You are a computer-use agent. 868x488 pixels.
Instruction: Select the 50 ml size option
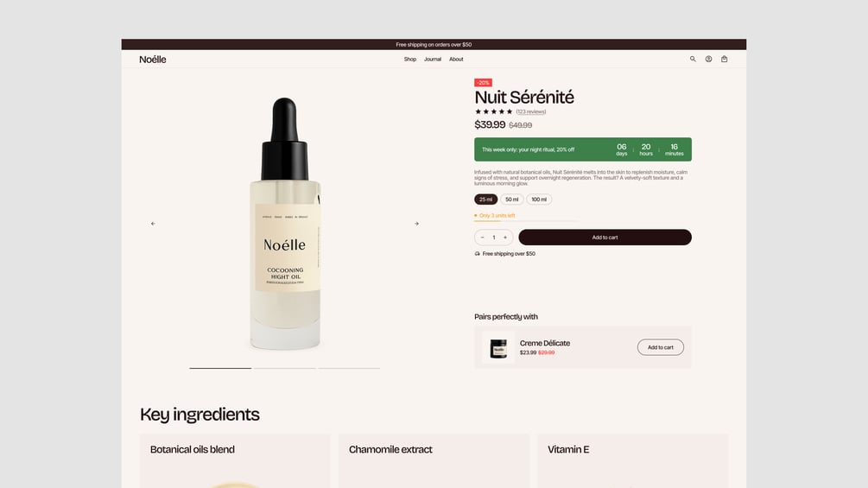pos(512,200)
